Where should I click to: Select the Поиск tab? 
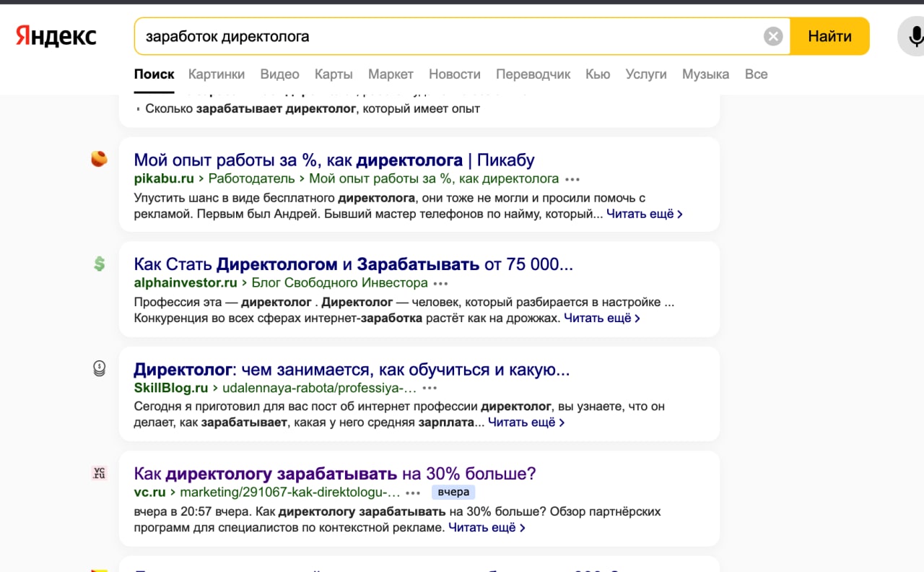(x=154, y=74)
